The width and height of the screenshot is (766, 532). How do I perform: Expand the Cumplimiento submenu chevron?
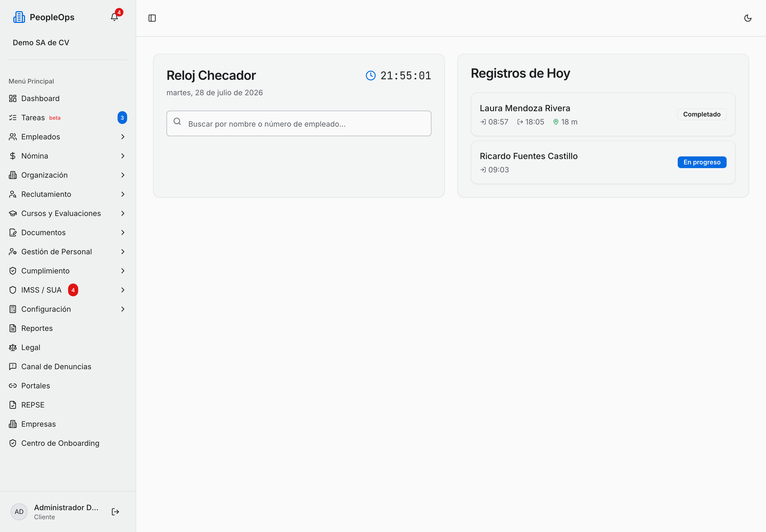(123, 271)
